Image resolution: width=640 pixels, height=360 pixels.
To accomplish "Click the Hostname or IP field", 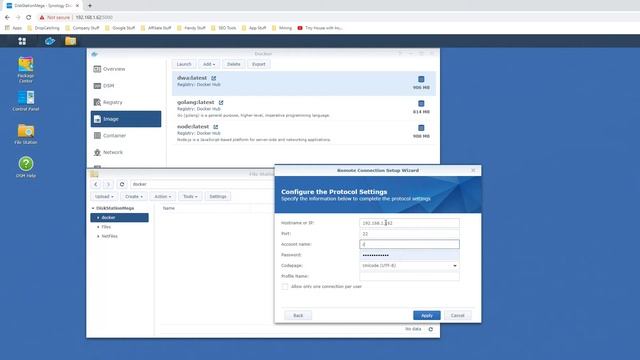I will 409,223.
